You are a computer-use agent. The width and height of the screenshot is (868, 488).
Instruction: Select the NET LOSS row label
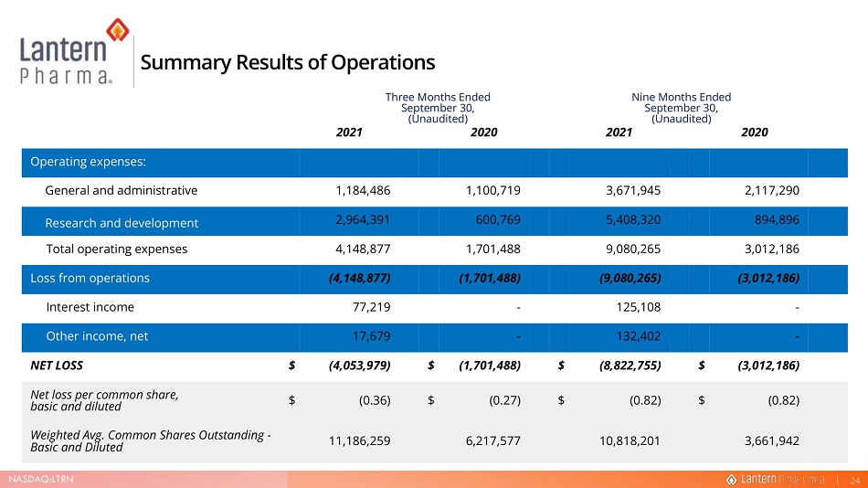[x=57, y=366]
